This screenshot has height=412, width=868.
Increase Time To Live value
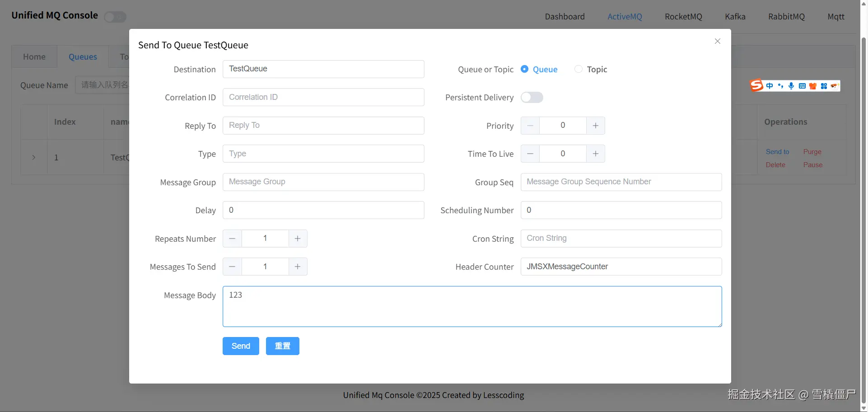pyautogui.click(x=596, y=154)
